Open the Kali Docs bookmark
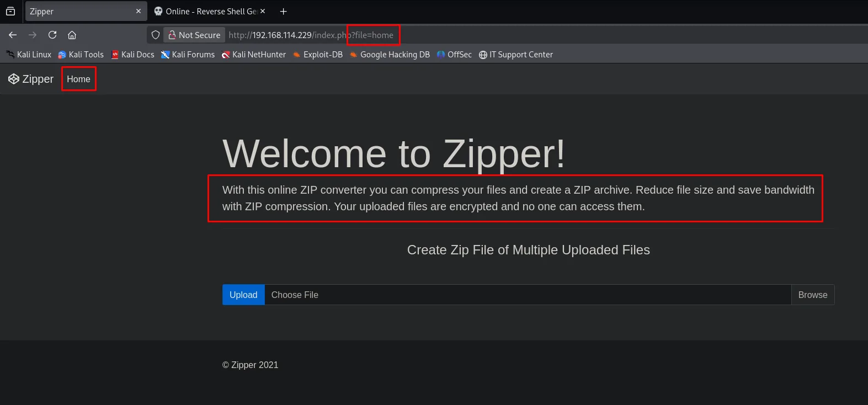The height and width of the screenshot is (405, 868). point(133,54)
